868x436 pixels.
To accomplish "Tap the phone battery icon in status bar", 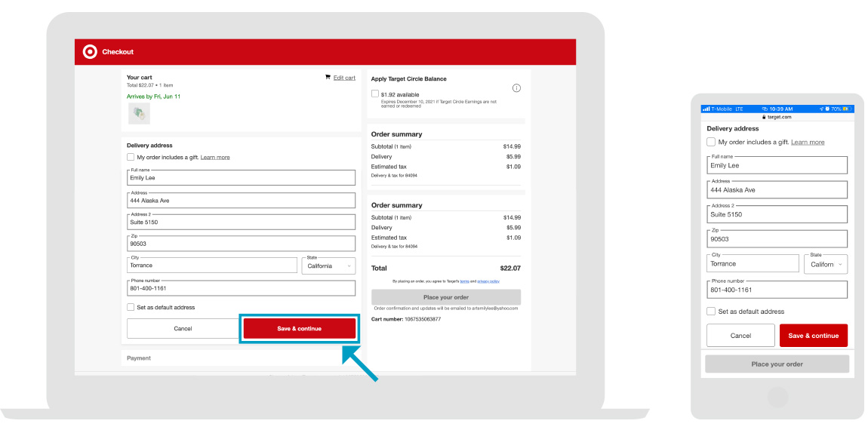I will [x=846, y=109].
